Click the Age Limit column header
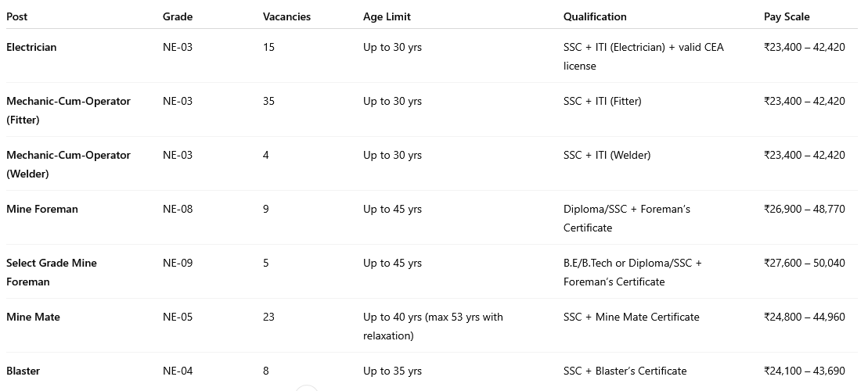The width and height of the screenshot is (868, 391). click(x=387, y=16)
